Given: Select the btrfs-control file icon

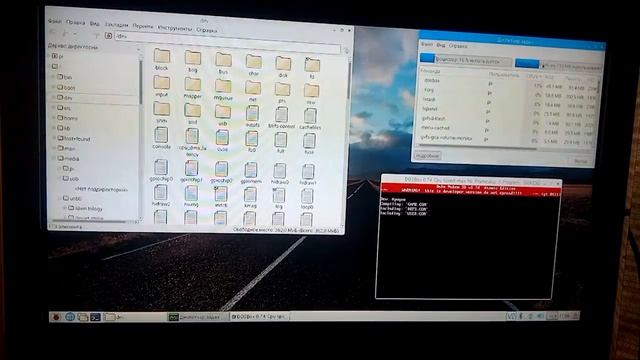Looking at the screenshot, I should click(x=281, y=115).
